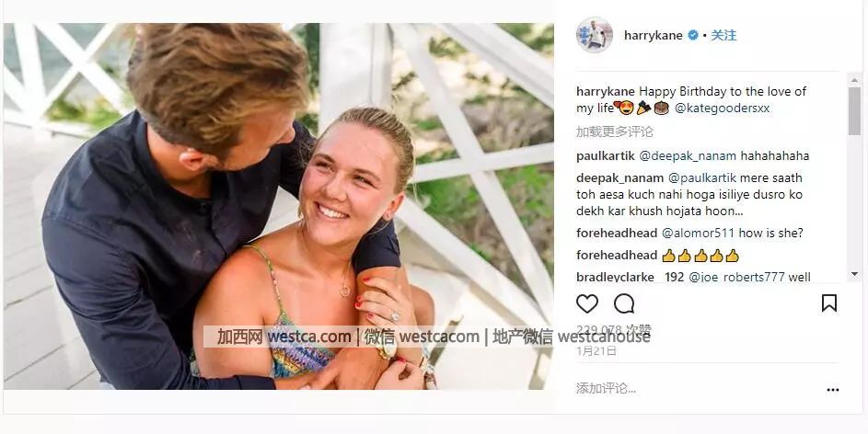Screen dimensions: 868x434
Task: Click the couple photo in the post
Action: pyautogui.click(x=279, y=206)
